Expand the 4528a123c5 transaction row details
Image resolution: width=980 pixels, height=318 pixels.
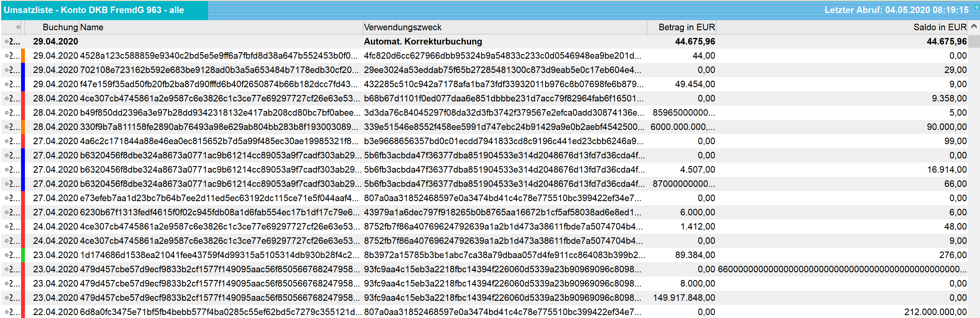click(7, 56)
